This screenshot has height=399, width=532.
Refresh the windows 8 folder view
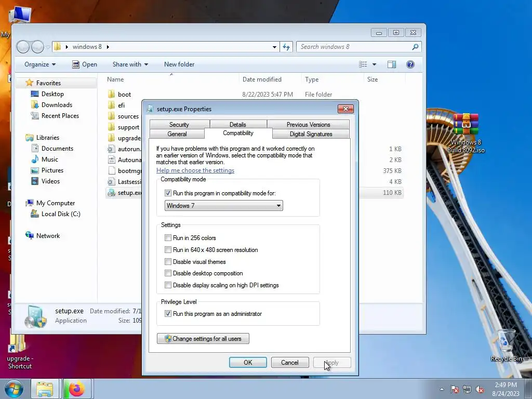[286, 47]
